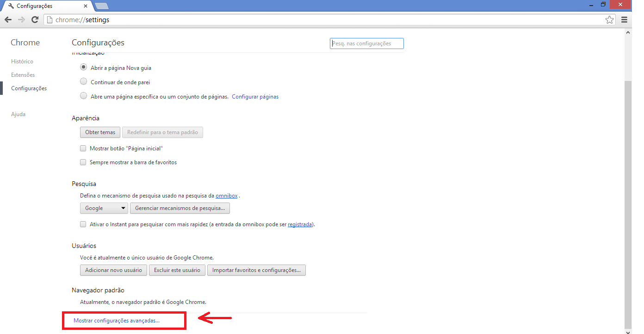
Task: Click the 'registrada' link
Action: click(300, 224)
